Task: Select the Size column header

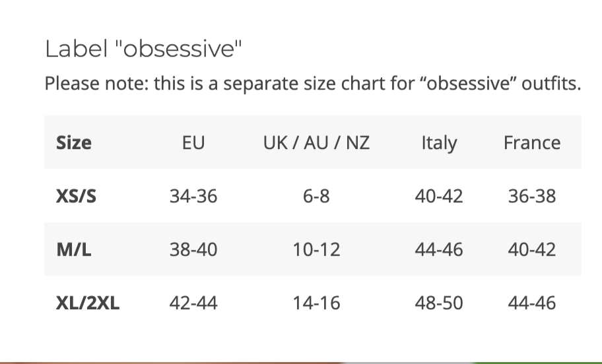Action: pyautogui.click(x=74, y=142)
